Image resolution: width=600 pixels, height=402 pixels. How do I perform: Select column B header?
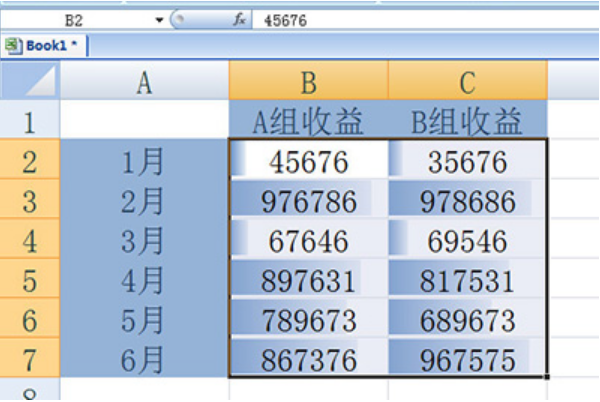(308, 81)
